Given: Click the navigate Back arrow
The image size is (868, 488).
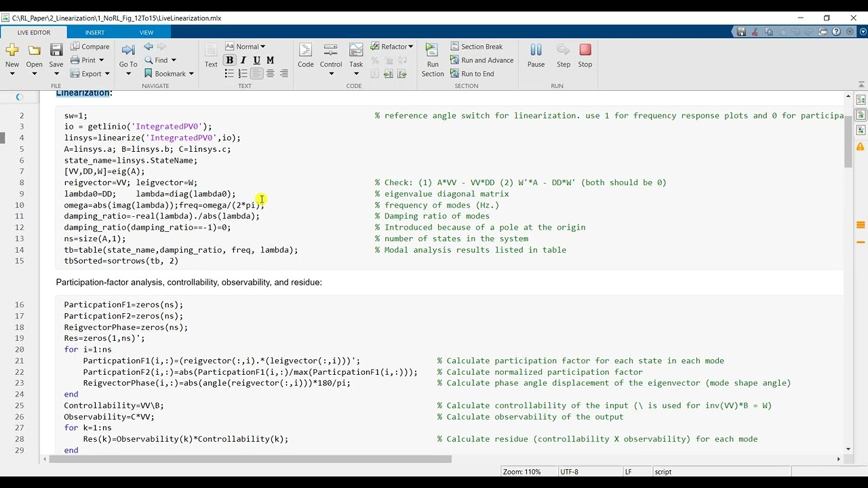Looking at the screenshot, I should (149, 47).
